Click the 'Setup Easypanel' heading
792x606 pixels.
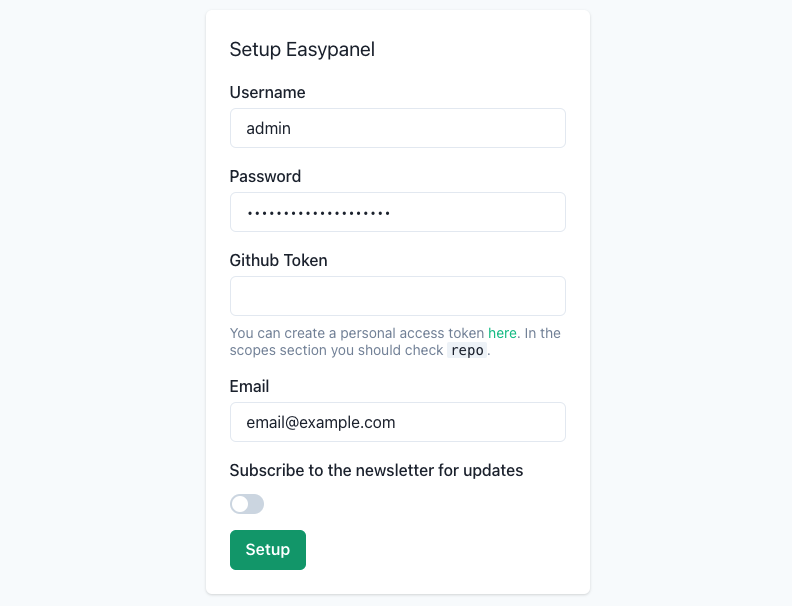pyautogui.click(x=302, y=49)
